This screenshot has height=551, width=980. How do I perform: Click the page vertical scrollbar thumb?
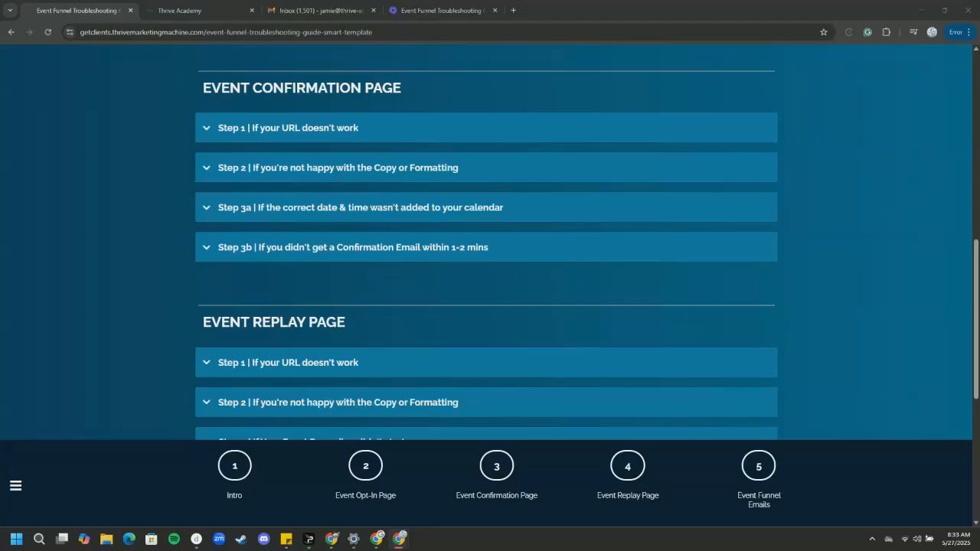(976, 318)
